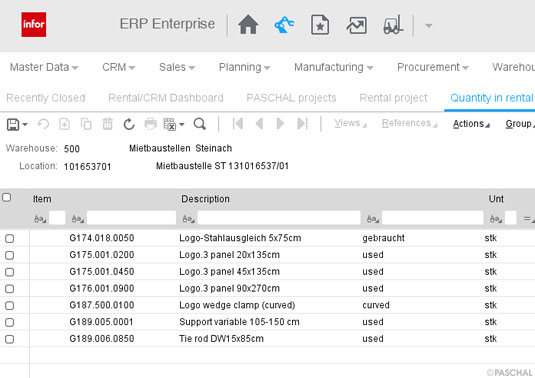Expand the header icon overflow arrow
The image size is (535, 378).
[x=429, y=26]
